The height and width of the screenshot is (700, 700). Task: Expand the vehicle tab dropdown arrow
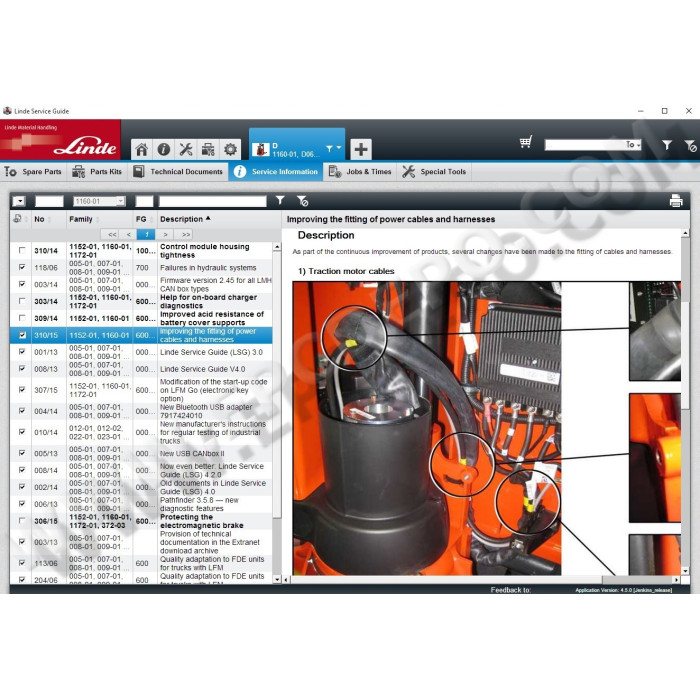coord(339,148)
